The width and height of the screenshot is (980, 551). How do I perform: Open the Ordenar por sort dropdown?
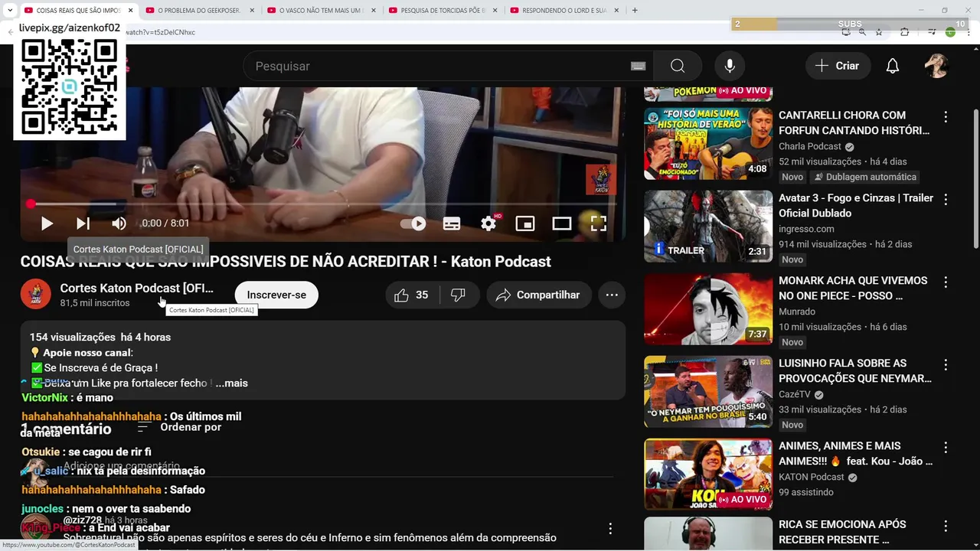click(180, 427)
